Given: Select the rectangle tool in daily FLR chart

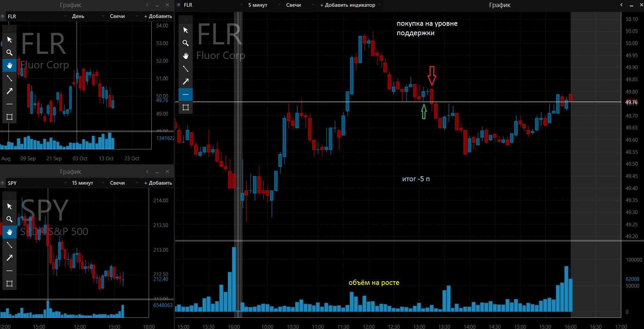Looking at the screenshot, I should pos(9,117).
